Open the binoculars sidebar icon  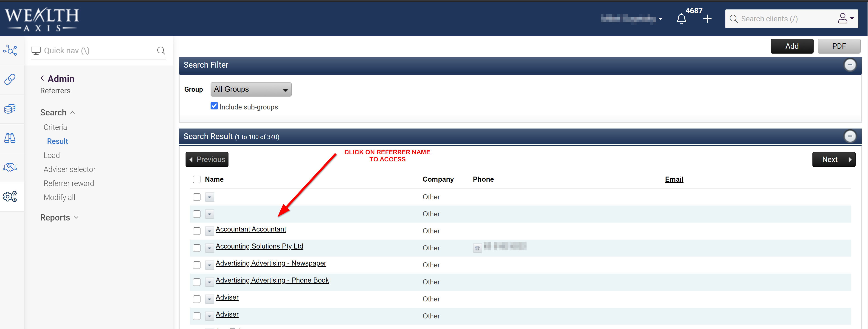[10, 138]
